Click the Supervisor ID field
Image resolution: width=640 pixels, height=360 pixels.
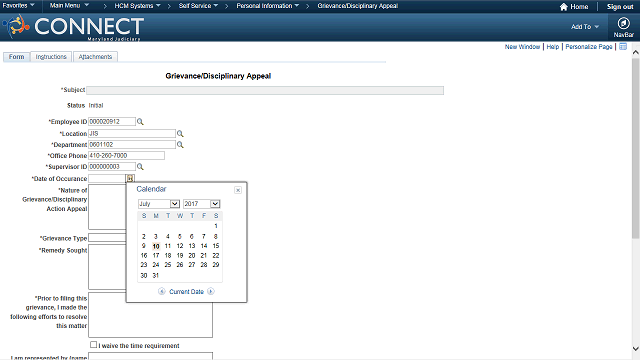(112, 167)
